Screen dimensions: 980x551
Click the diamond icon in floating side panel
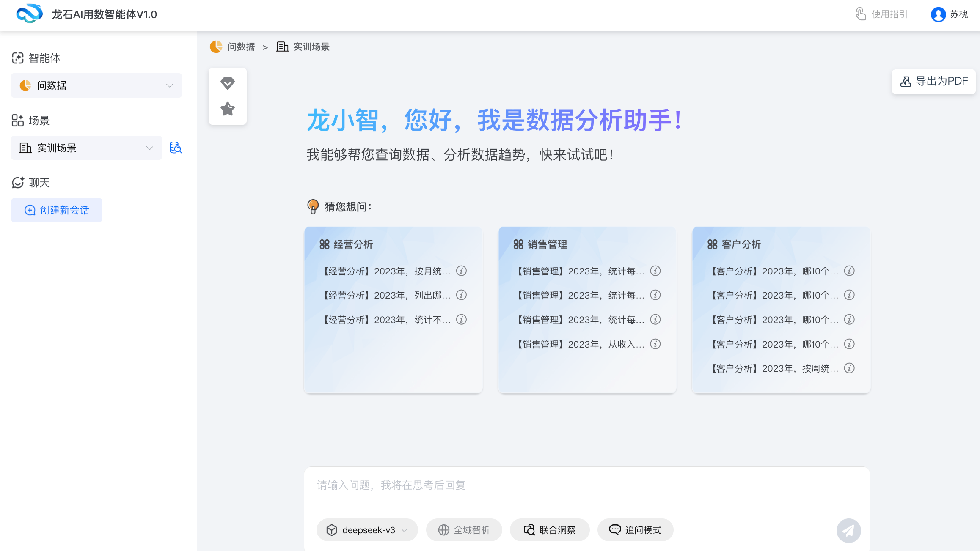(x=227, y=83)
